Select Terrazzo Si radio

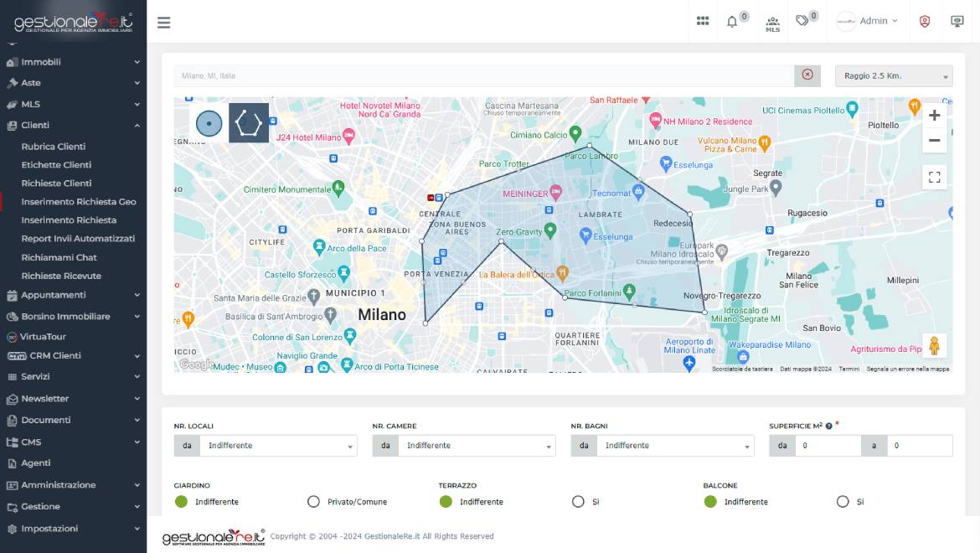tap(578, 501)
